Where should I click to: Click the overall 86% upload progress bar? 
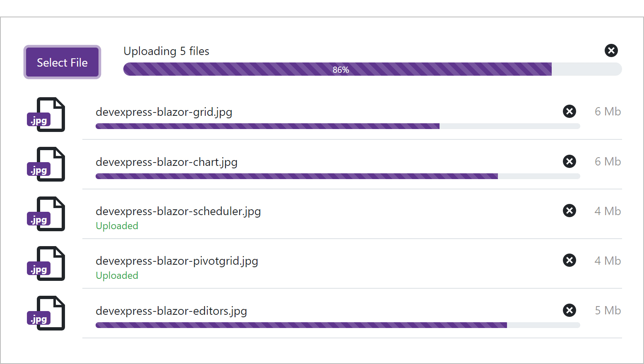pyautogui.click(x=372, y=69)
